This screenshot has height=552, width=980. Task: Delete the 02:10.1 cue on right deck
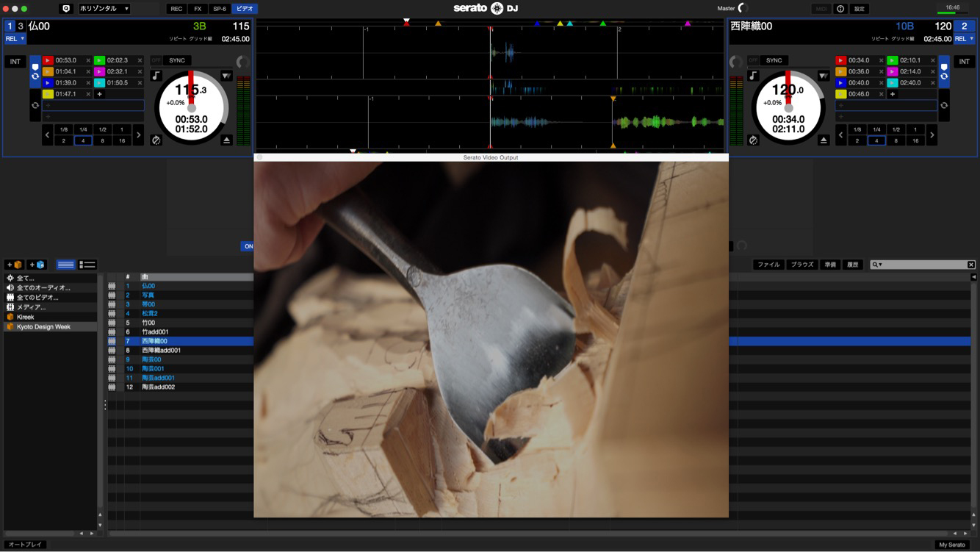(x=933, y=60)
